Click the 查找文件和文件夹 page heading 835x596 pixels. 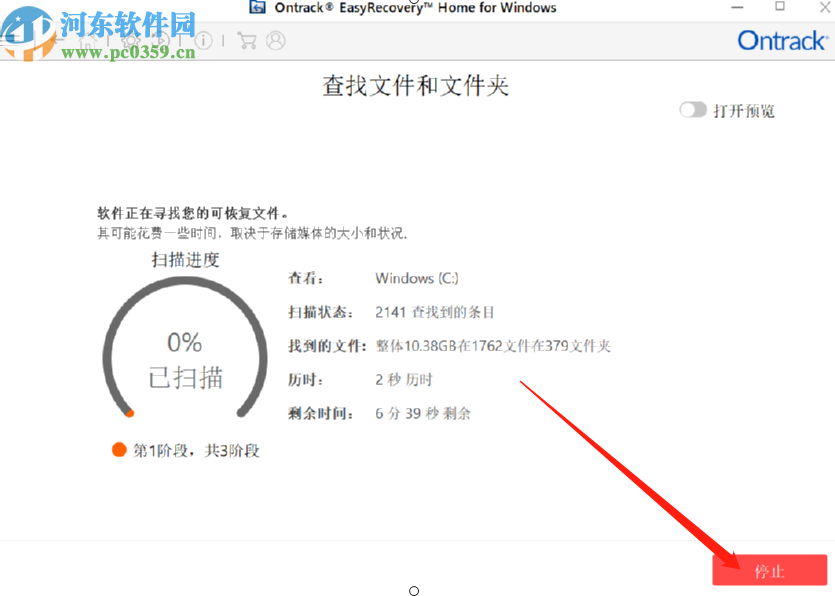(x=415, y=86)
